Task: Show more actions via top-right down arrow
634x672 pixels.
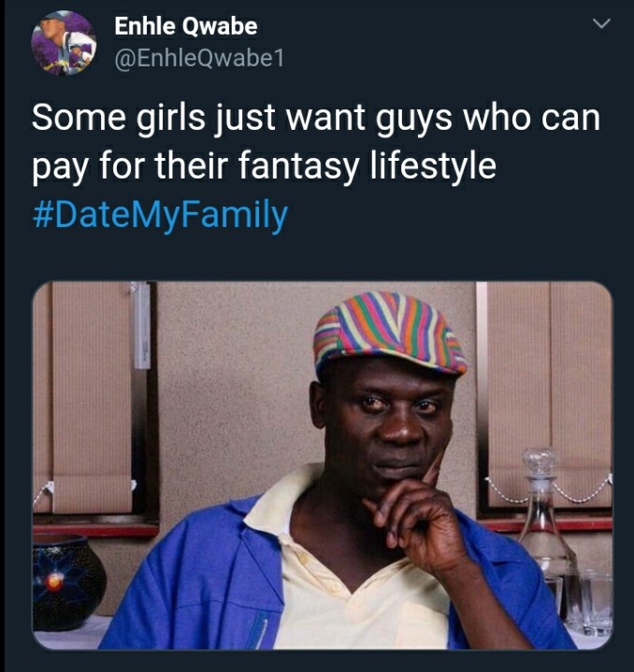Action: coord(602,23)
